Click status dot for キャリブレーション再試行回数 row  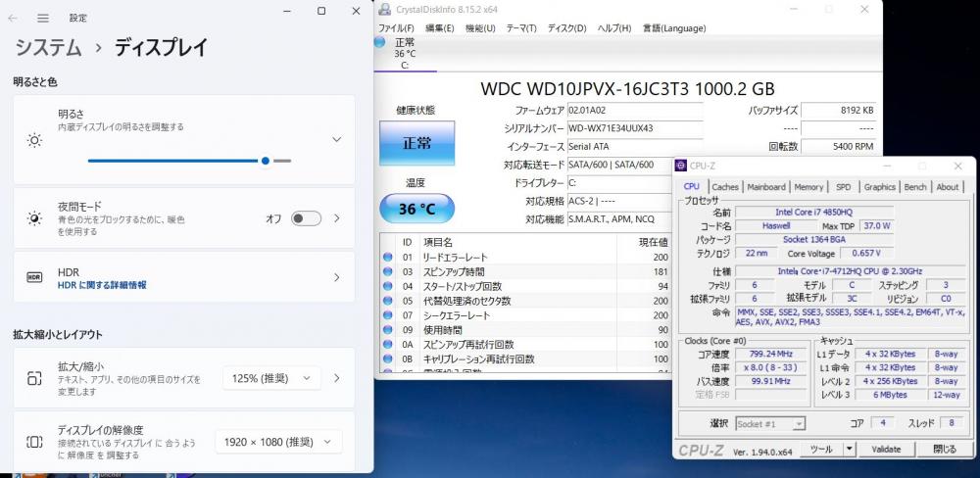[x=387, y=358]
